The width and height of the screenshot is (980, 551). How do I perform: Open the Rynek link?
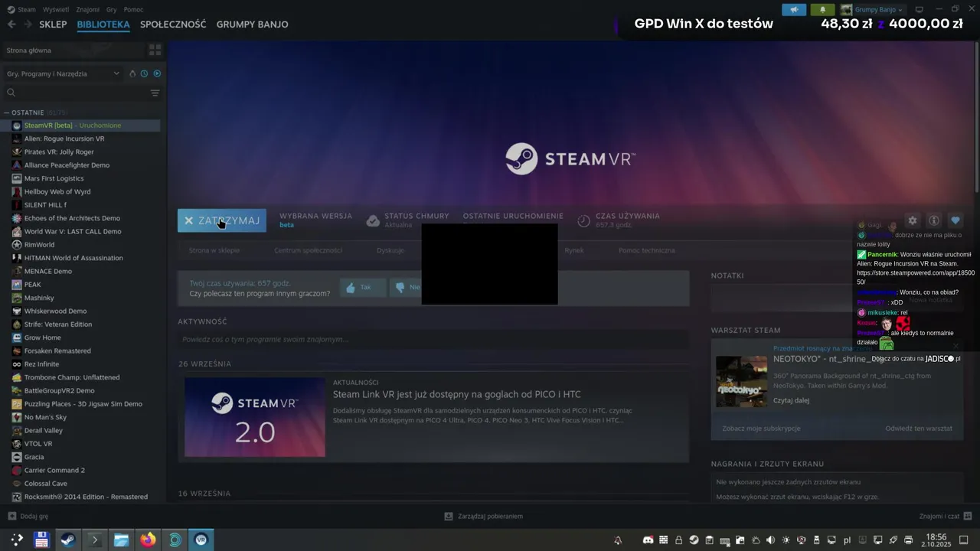(574, 250)
